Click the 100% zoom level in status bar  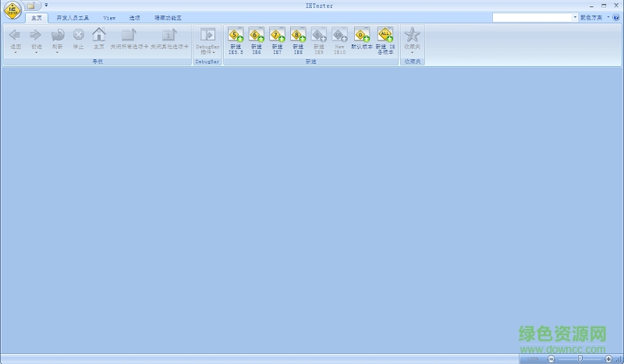(533, 359)
